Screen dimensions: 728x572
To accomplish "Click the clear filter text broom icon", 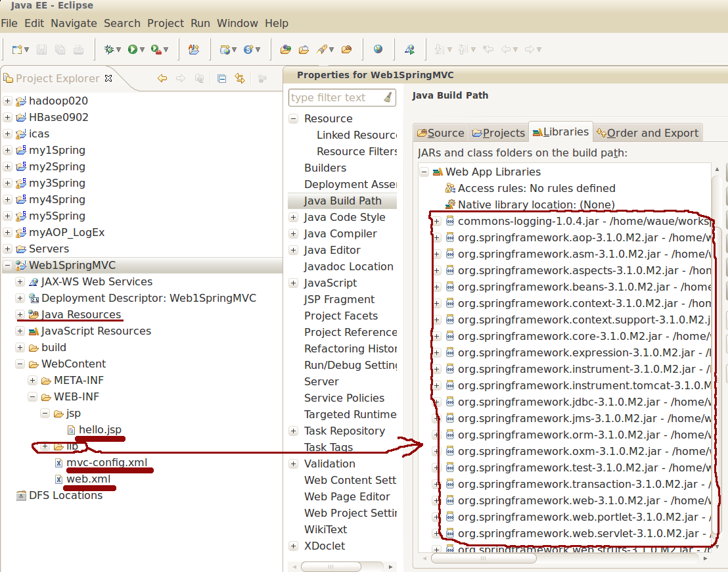I will pos(388,97).
